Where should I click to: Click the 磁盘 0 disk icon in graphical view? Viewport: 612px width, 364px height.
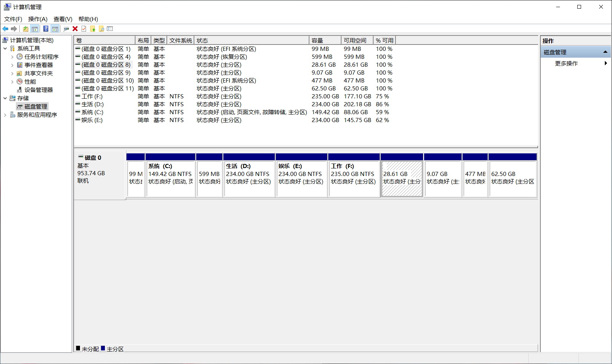(x=80, y=157)
